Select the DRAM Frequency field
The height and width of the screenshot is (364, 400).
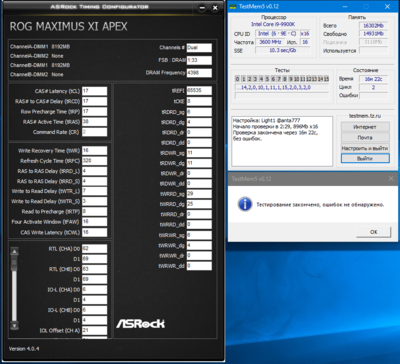point(199,73)
